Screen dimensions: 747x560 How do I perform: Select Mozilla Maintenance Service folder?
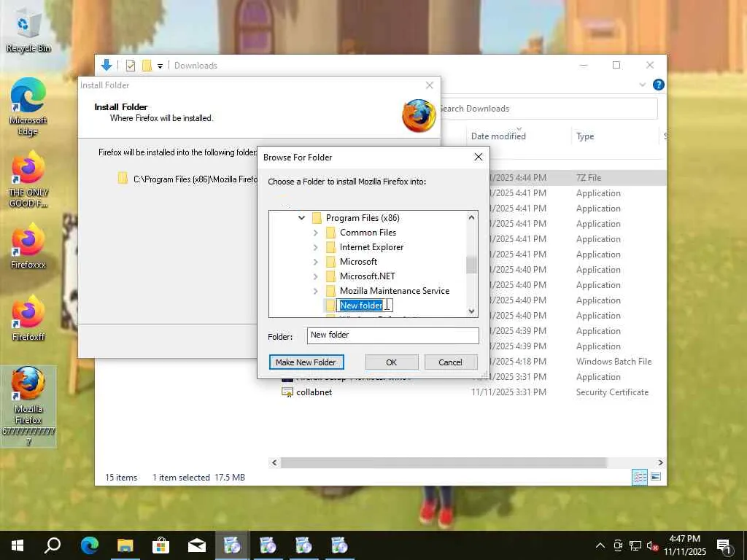click(x=395, y=291)
